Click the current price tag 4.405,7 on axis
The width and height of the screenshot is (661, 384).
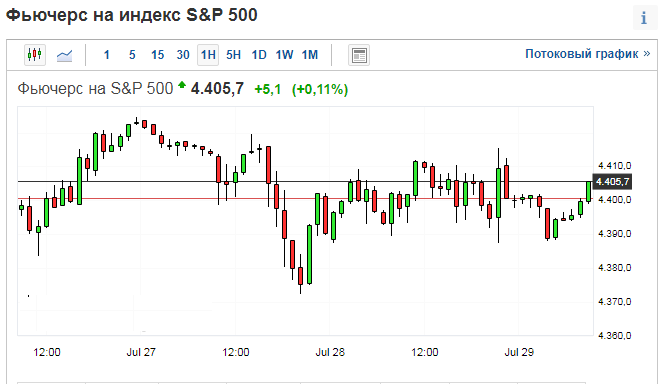click(612, 182)
